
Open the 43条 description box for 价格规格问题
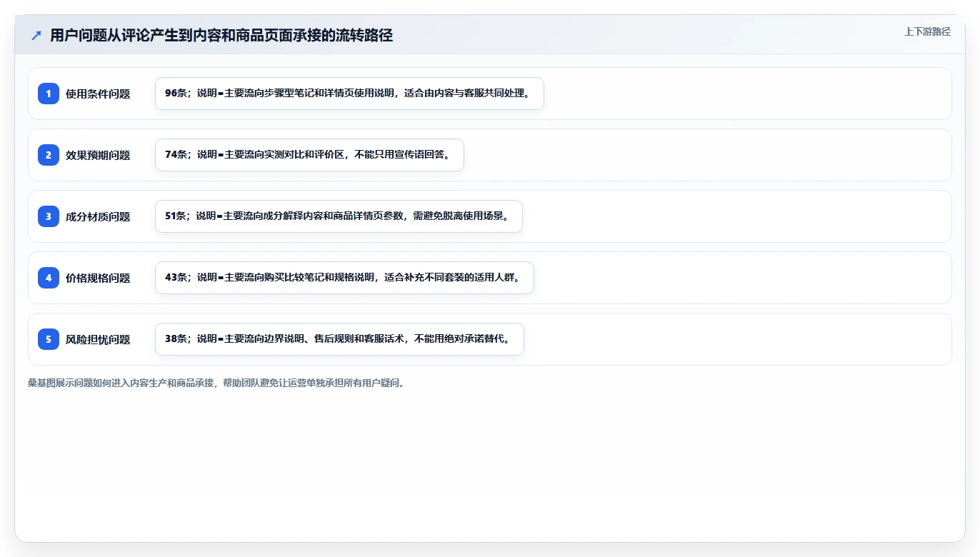click(344, 278)
